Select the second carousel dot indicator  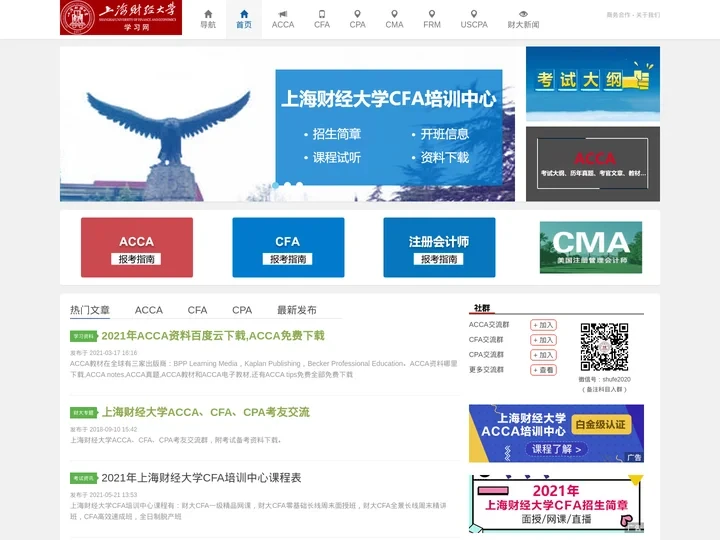click(x=287, y=185)
